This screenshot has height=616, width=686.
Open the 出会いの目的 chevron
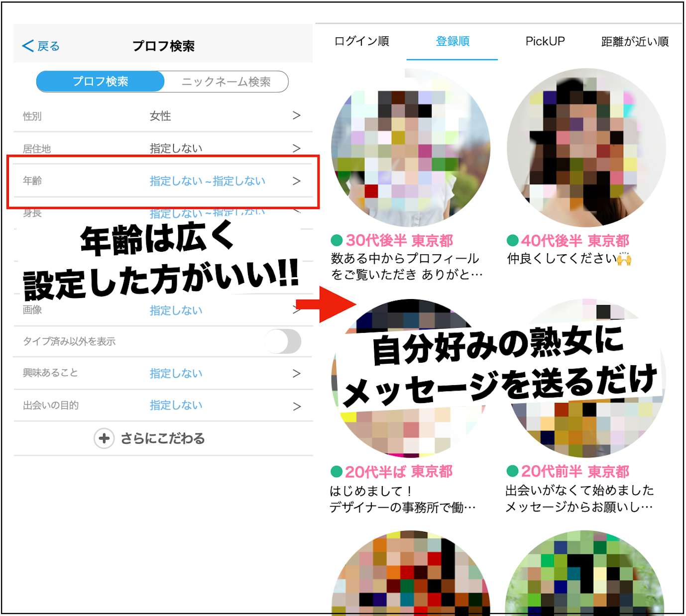pos(296,406)
